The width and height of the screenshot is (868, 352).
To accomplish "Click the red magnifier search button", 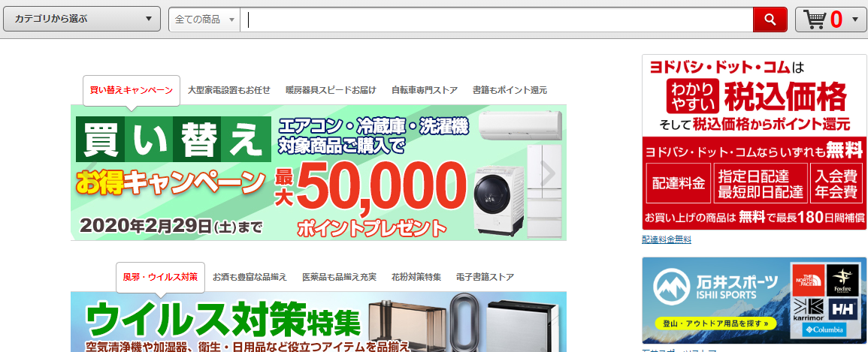I will 770,20.
